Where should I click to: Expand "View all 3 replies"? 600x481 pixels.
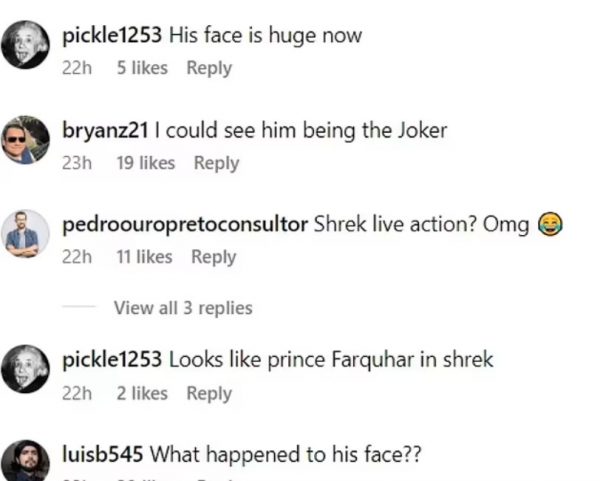coord(183,308)
